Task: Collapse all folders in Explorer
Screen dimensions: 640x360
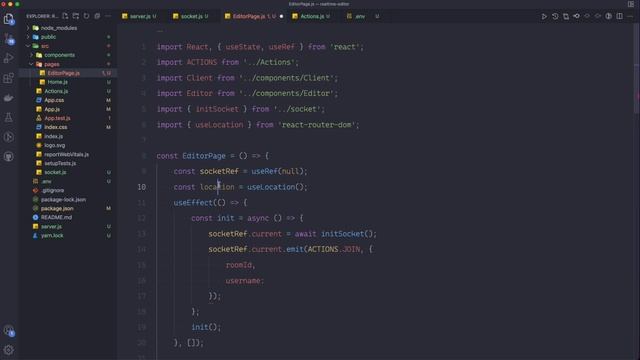Action: (x=97, y=16)
